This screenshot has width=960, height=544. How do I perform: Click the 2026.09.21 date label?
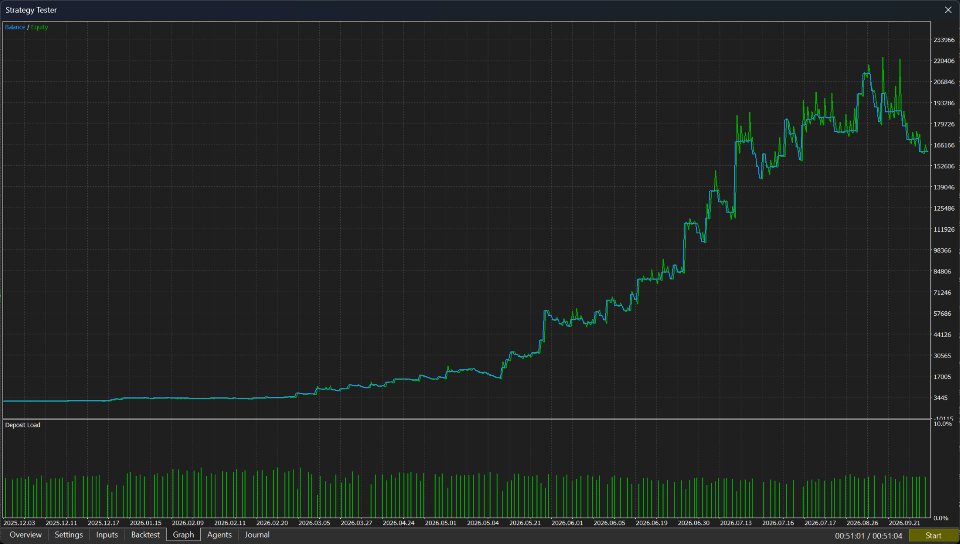coord(904,523)
